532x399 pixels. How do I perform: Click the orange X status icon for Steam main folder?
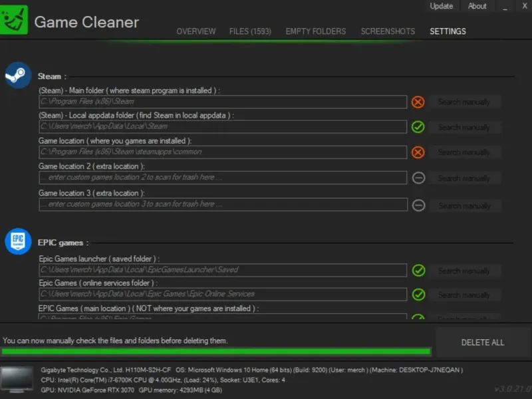click(x=418, y=102)
